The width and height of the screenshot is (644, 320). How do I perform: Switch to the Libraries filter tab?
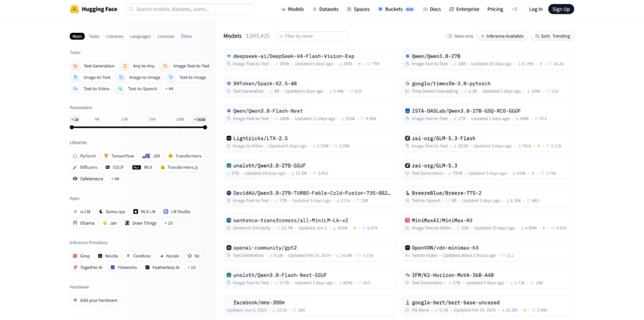coord(114,36)
